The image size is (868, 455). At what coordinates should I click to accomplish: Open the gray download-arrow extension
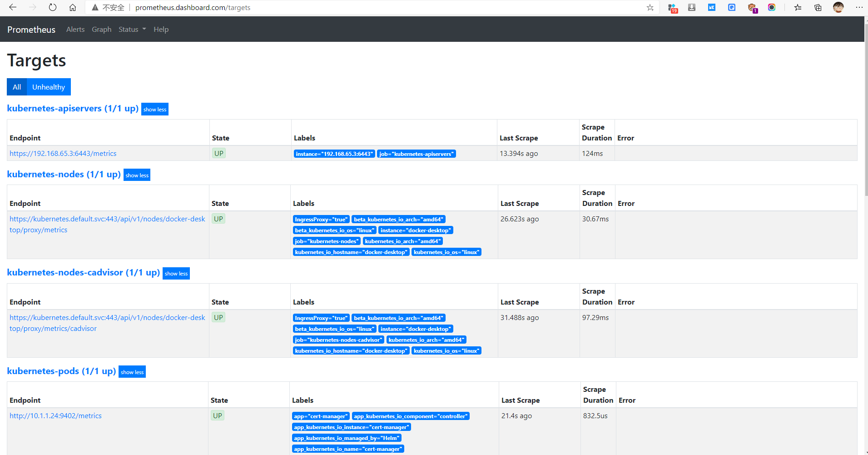click(692, 7)
